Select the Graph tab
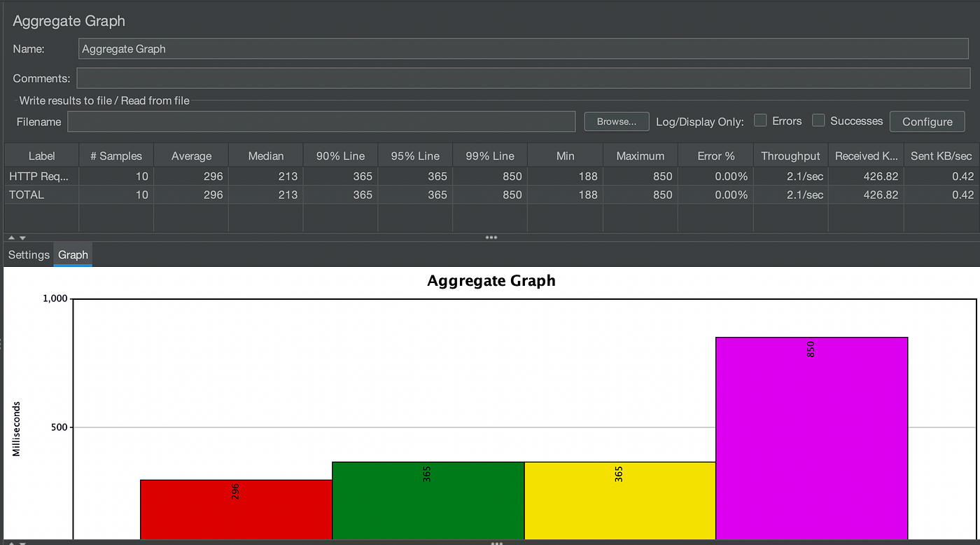This screenshot has width=980, height=545. click(73, 255)
